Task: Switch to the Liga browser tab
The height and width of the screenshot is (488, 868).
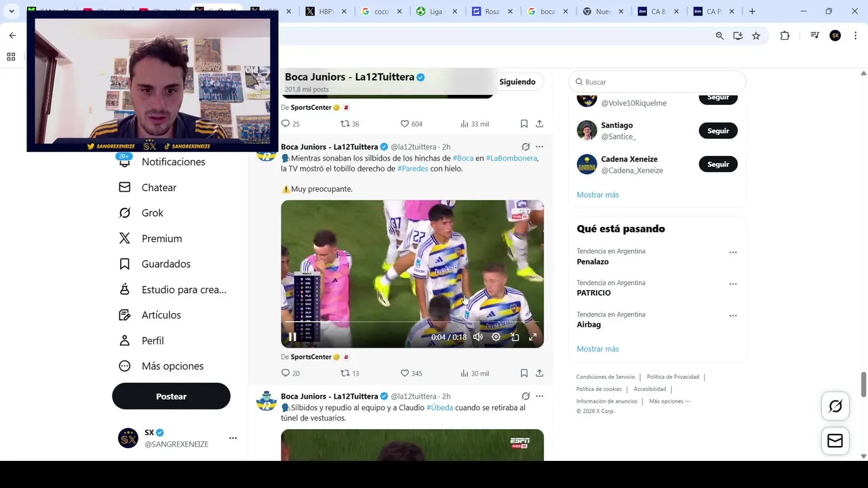Action: coord(436,12)
